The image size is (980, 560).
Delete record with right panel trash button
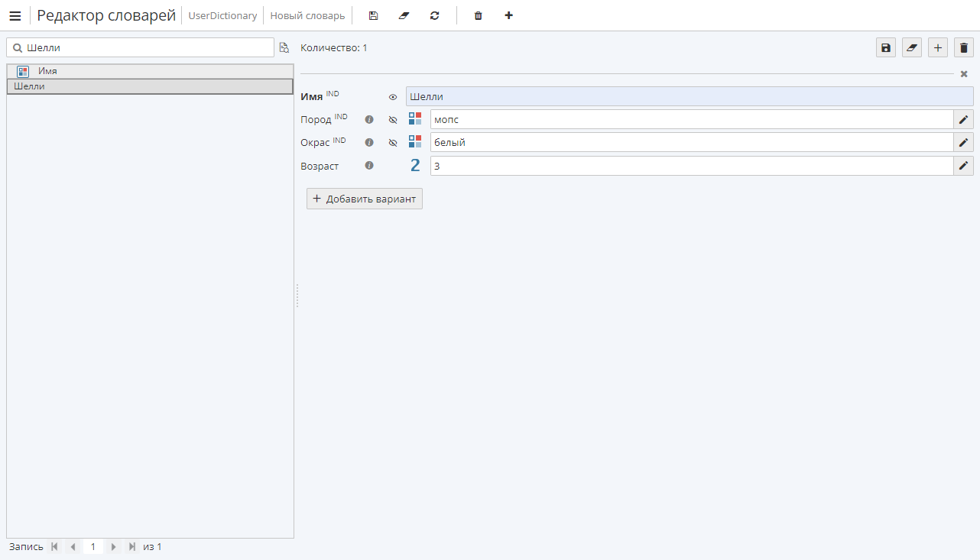(x=964, y=47)
